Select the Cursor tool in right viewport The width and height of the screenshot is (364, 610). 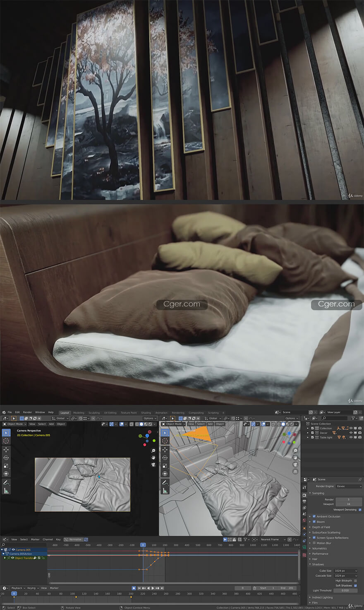pos(165,441)
